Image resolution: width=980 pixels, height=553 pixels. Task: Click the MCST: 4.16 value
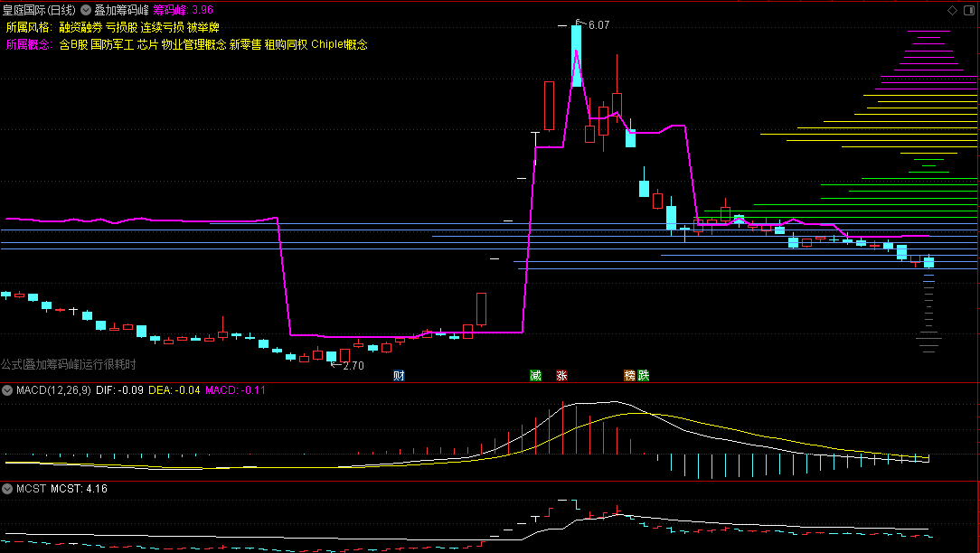pyautogui.click(x=79, y=489)
